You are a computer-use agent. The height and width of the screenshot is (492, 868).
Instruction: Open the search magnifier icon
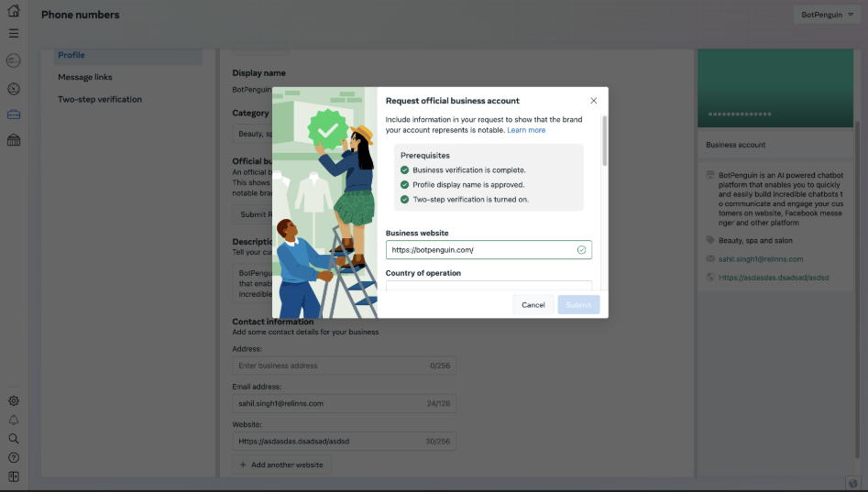pos(13,439)
